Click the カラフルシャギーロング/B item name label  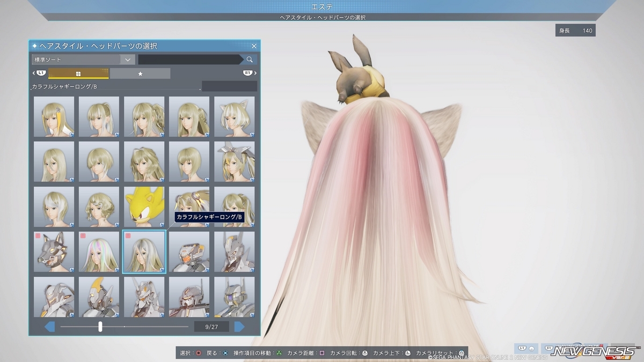64,86
